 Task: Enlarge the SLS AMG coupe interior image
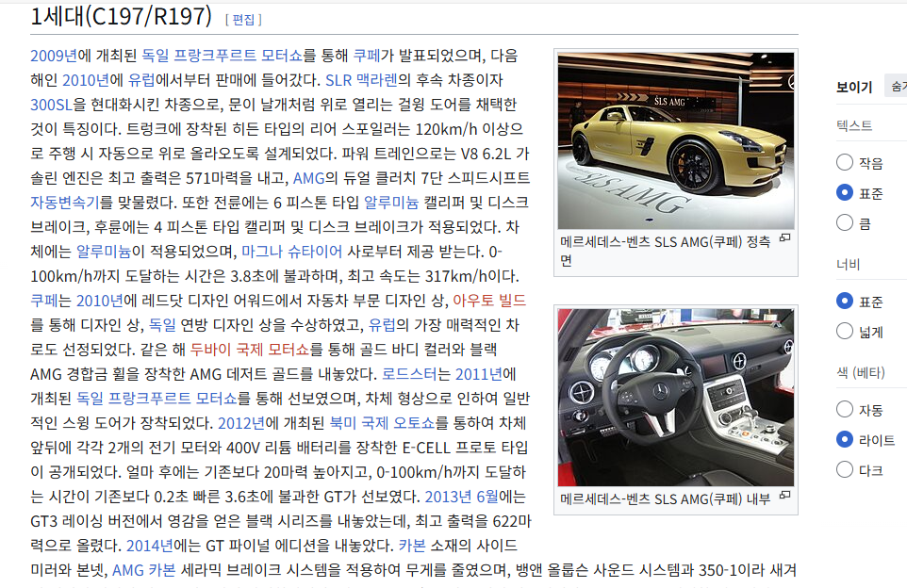pos(785,495)
